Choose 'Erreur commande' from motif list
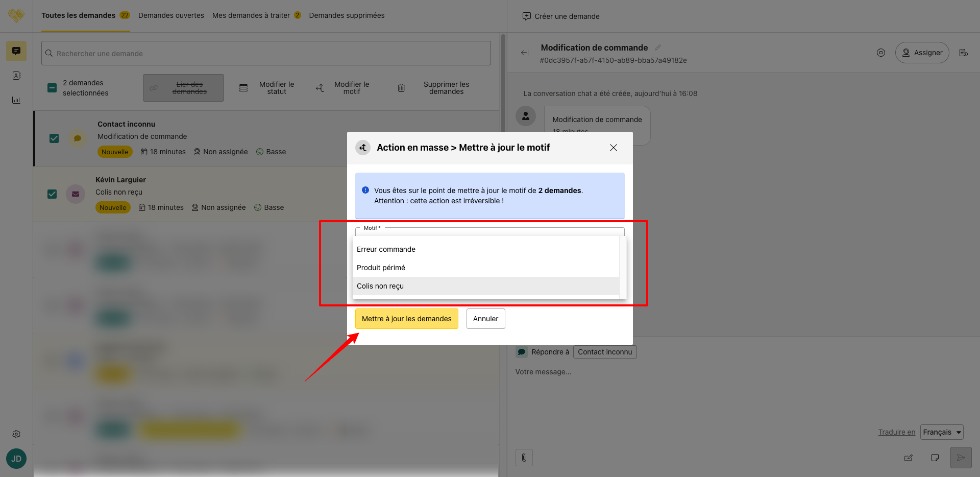 pos(386,249)
